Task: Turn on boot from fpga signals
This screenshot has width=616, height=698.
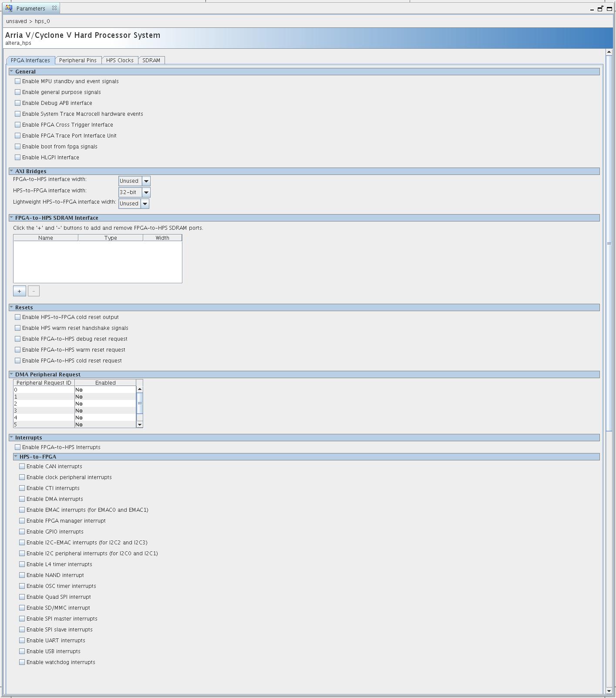Action: [x=18, y=147]
